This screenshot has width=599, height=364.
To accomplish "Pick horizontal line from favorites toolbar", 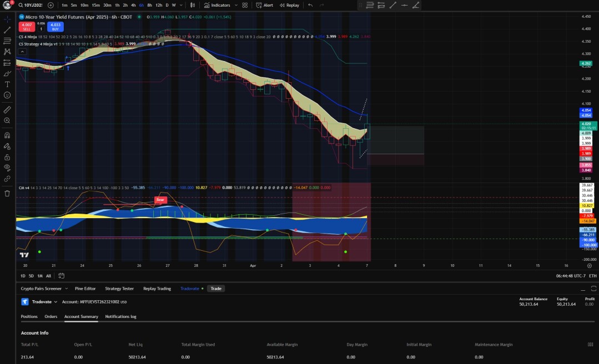I will tap(404, 6).
